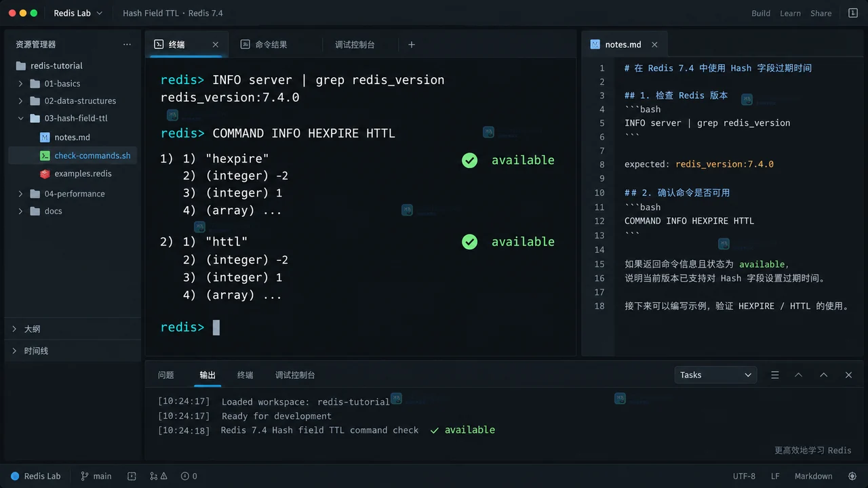The height and width of the screenshot is (488, 868).
Task: Click the terminal icon on 终端 tab
Action: (159, 45)
